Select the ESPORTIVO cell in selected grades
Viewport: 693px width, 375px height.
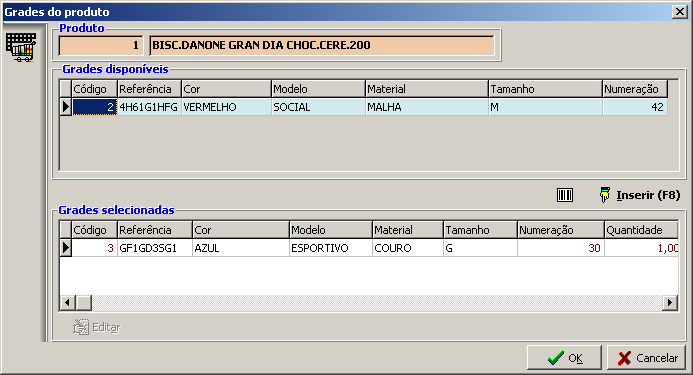tap(331, 248)
